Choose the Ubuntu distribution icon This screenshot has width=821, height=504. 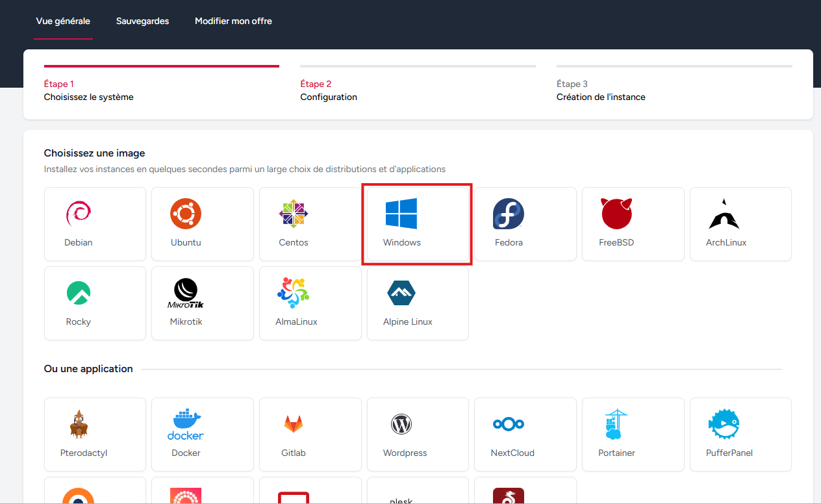[x=186, y=214]
